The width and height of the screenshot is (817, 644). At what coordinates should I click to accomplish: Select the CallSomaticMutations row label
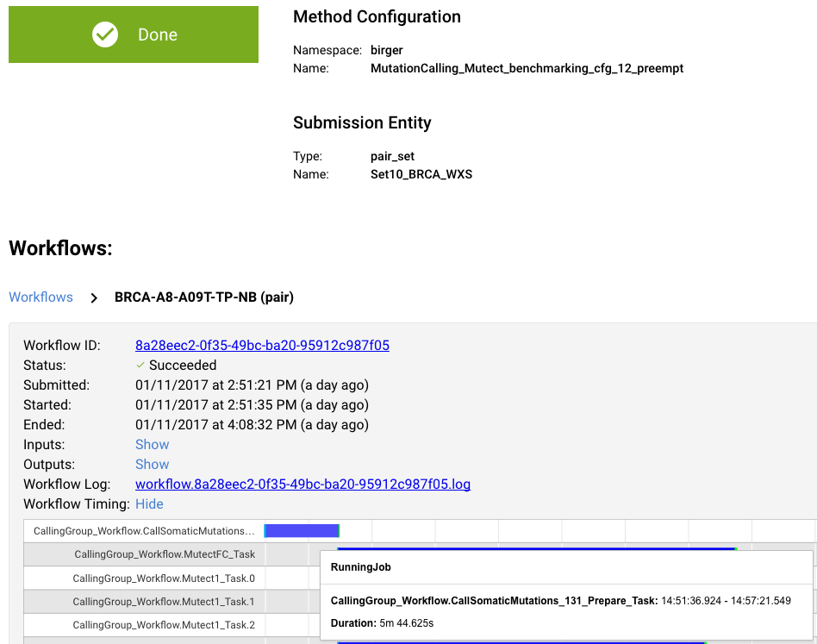point(144,531)
